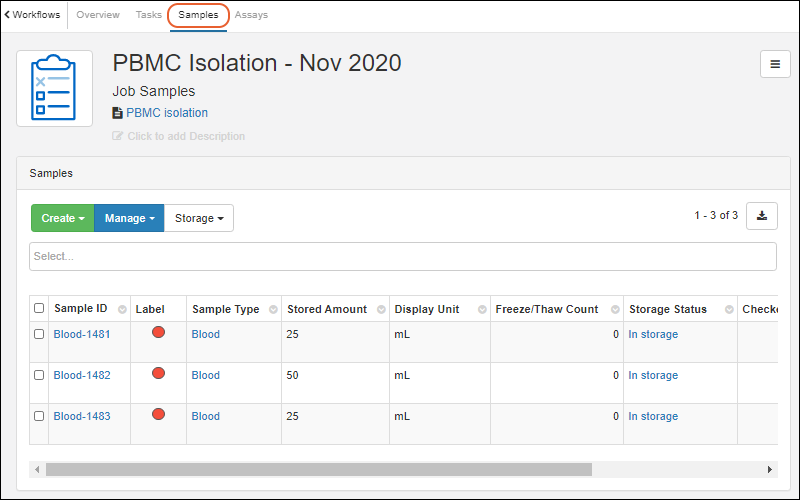Click the hamburger menu icon button
The image size is (800, 500).
point(775,64)
